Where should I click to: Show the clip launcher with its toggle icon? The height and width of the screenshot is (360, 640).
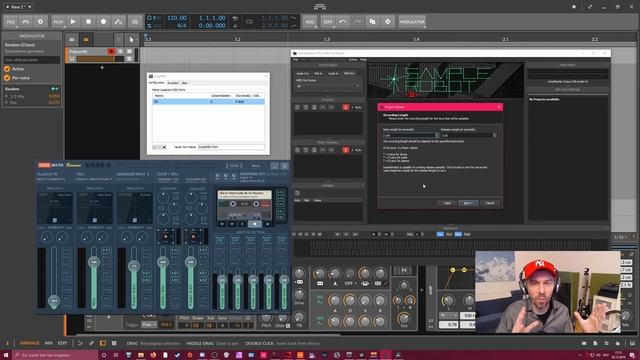(72, 40)
